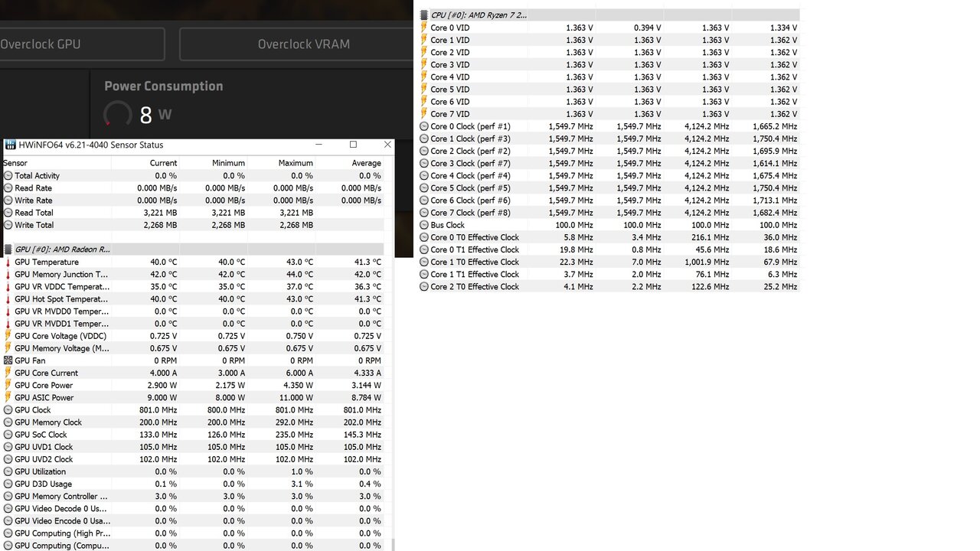The image size is (980, 551).
Task: Click the icon beside Total Activity
Action: (8, 175)
